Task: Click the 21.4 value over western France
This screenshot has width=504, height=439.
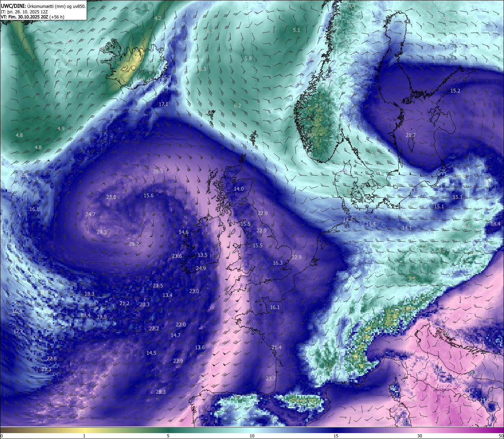Action: pyautogui.click(x=276, y=347)
